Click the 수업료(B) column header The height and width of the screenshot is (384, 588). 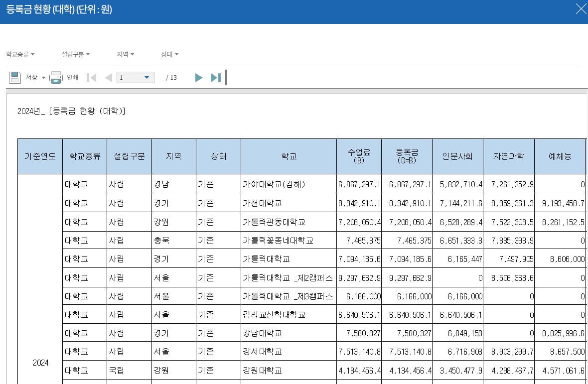359,156
